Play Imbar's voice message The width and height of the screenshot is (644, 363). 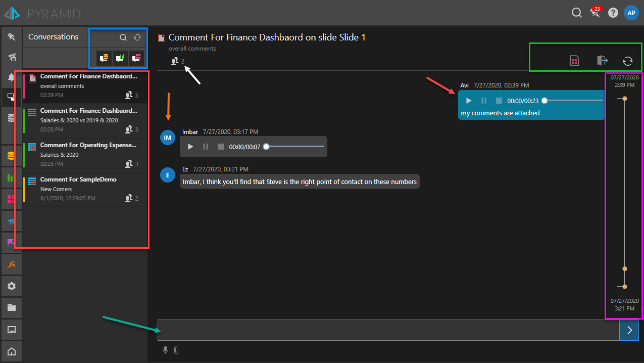click(x=190, y=146)
